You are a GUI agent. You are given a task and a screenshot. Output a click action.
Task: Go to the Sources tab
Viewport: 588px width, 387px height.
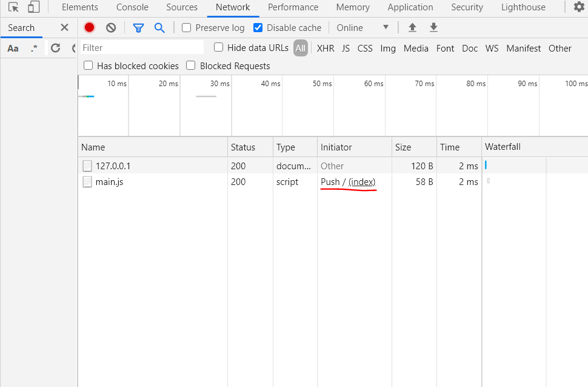(x=182, y=7)
